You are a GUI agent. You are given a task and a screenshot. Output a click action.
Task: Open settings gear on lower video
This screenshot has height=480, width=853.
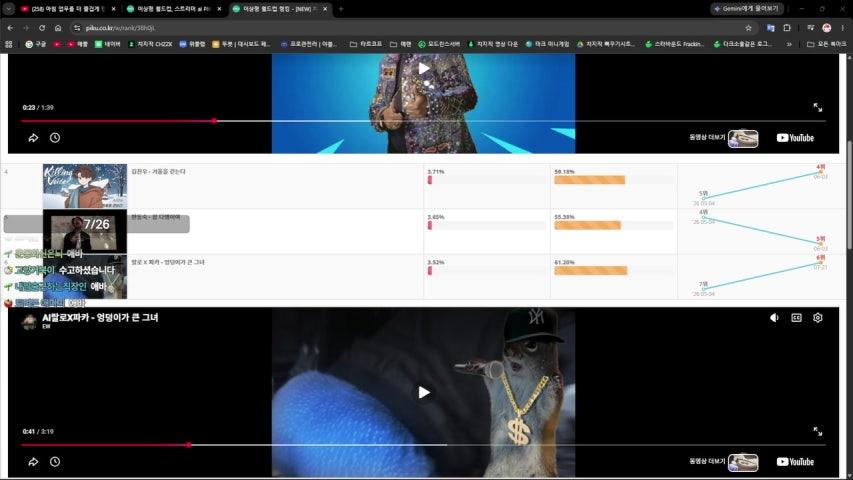coord(818,318)
